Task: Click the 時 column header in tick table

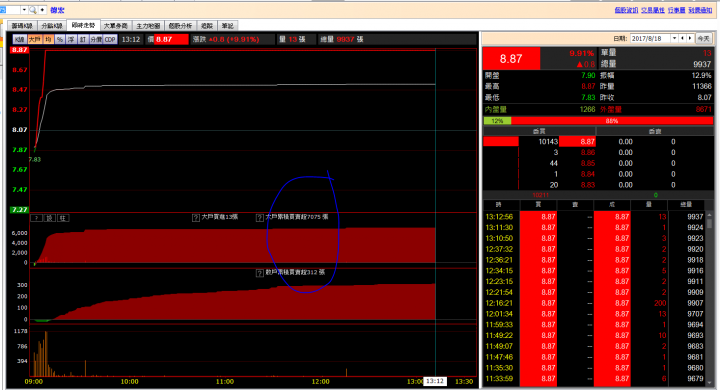Action: point(499,205)
